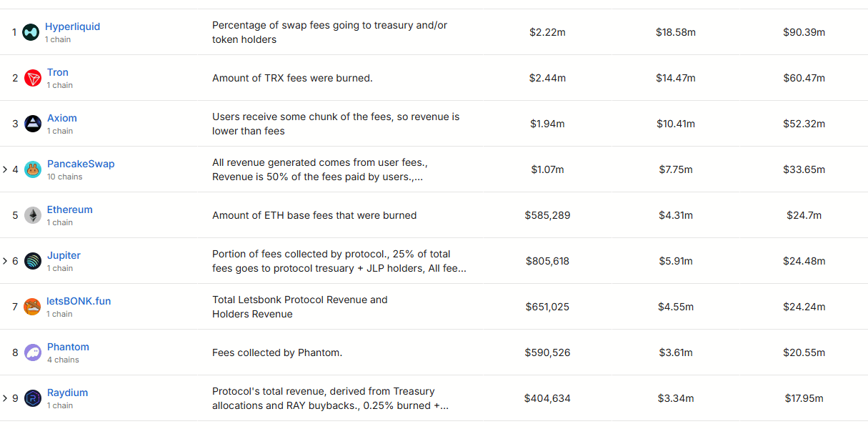Click the PancakeSwap bunny logo icon
Image resolution: width=868 pixels, height=429 pixels.
pyautogui.click(x=33, y=169)
